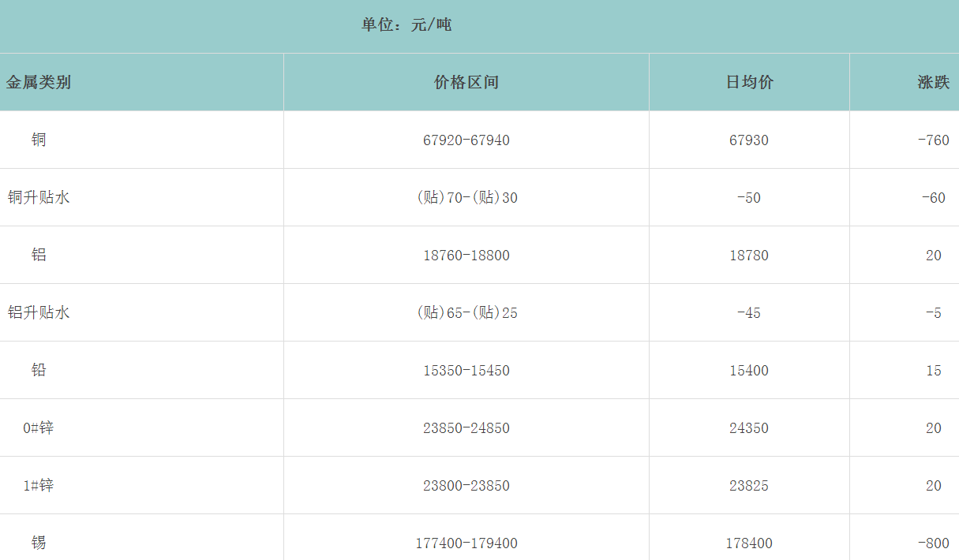Viewport: 959px width, 560px height.
Task: Select aluminum daily average 18780
Action: coord(749,256)
